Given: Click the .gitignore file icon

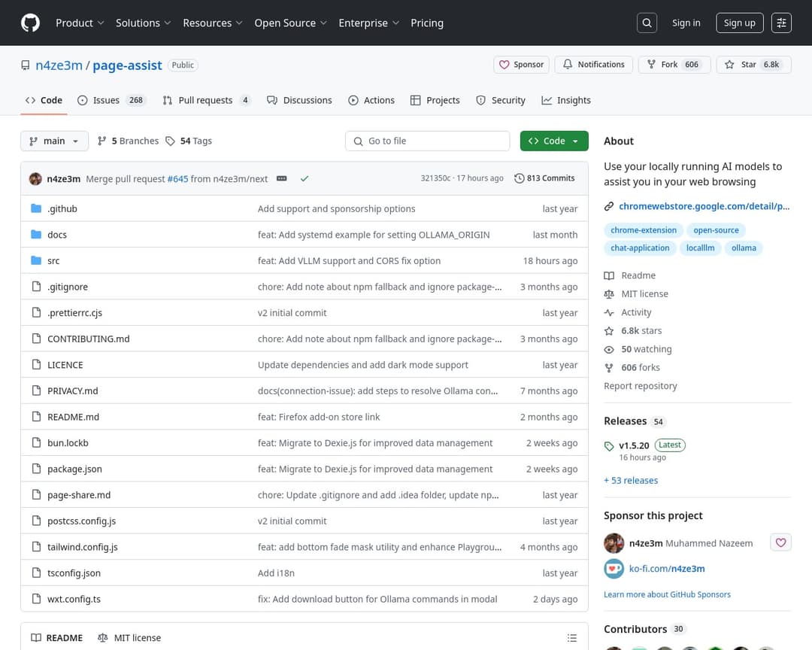Looking at the screenshot, I should coord(36,286).
